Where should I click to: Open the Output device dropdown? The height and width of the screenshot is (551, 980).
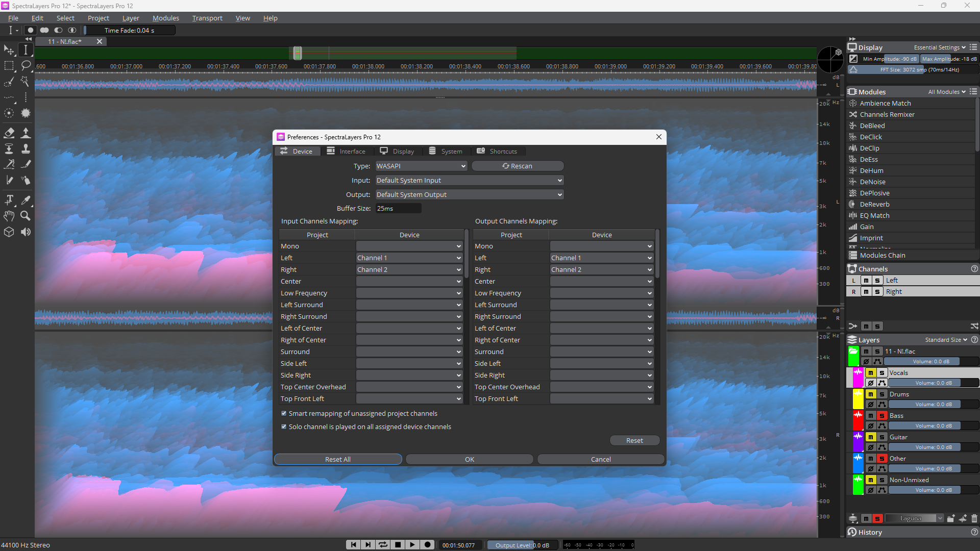[x=470, y=195]
